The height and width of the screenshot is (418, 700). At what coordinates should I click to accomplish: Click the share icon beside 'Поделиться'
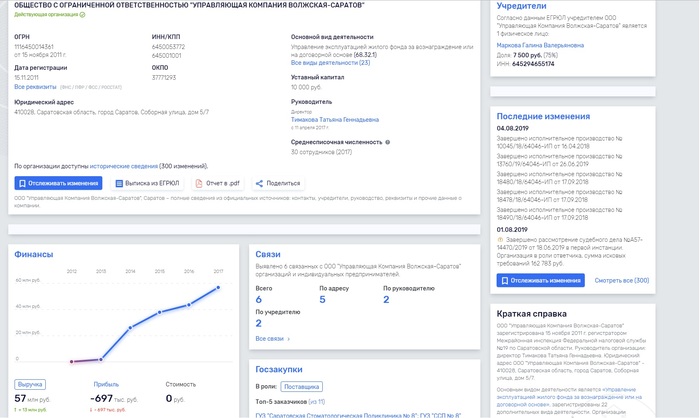click(x=259, y=183)
